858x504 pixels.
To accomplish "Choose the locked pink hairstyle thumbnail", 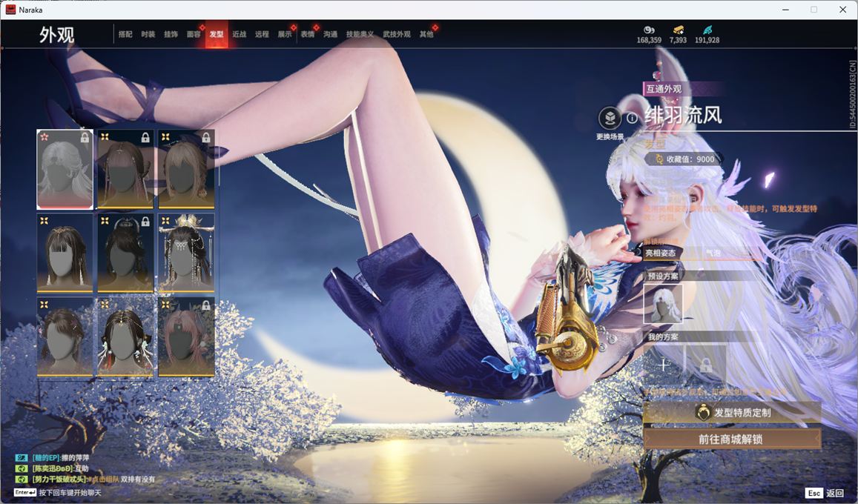I will 186,336.
